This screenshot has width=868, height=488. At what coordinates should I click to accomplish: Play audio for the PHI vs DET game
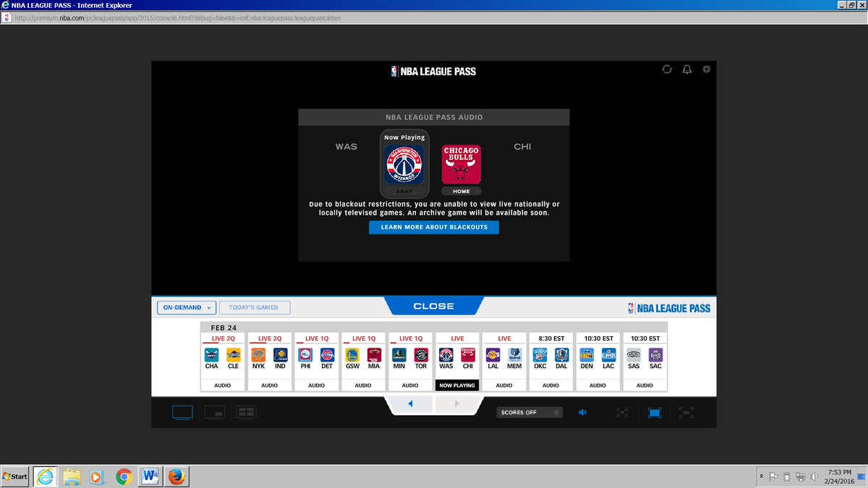[317, 385]
